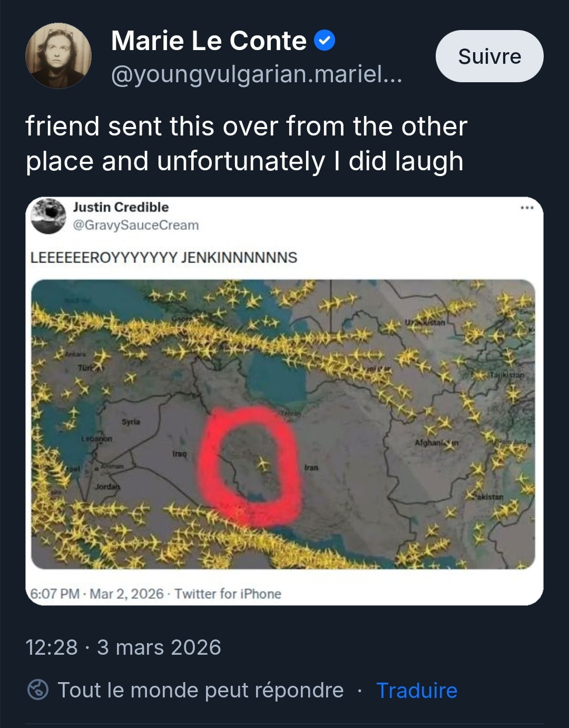Click the @GravySauceCream handle

click(x=136, y=225)
